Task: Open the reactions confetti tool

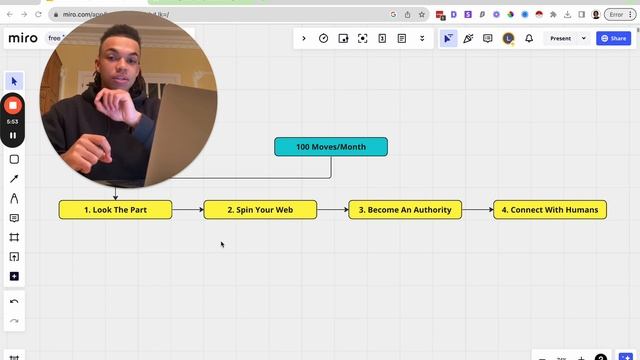Action: 468,38
